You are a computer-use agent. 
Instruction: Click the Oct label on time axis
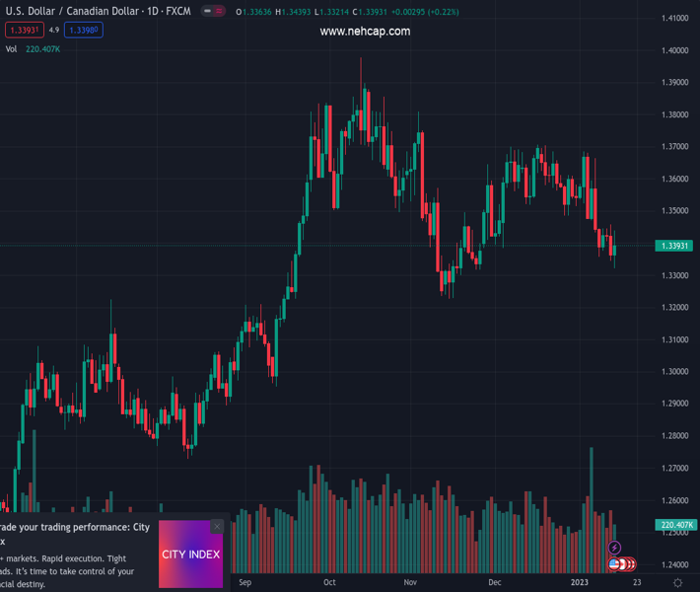[x=329, y=582]
